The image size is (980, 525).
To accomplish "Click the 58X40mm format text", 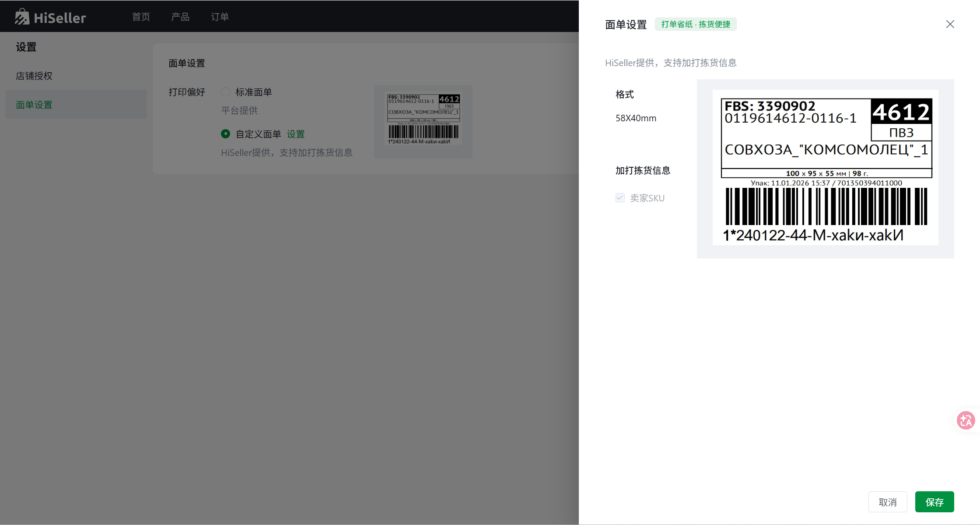I will [x=636, y=118].
